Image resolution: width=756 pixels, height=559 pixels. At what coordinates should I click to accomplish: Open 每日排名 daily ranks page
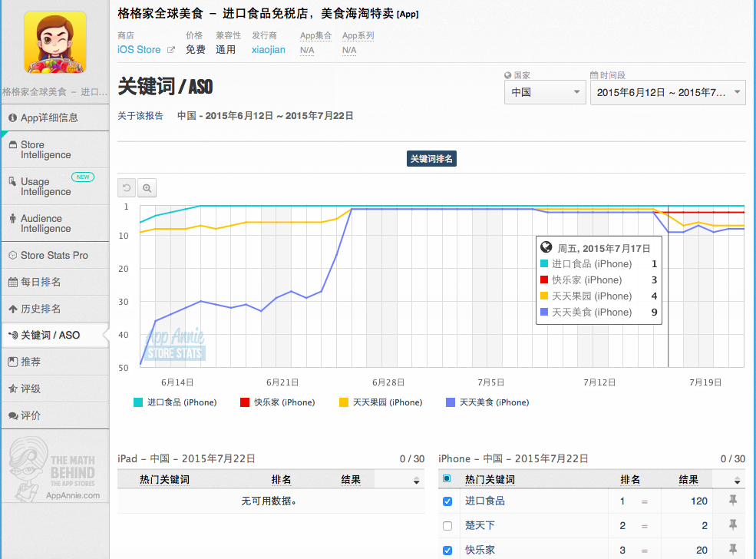[x=55, y=282]
